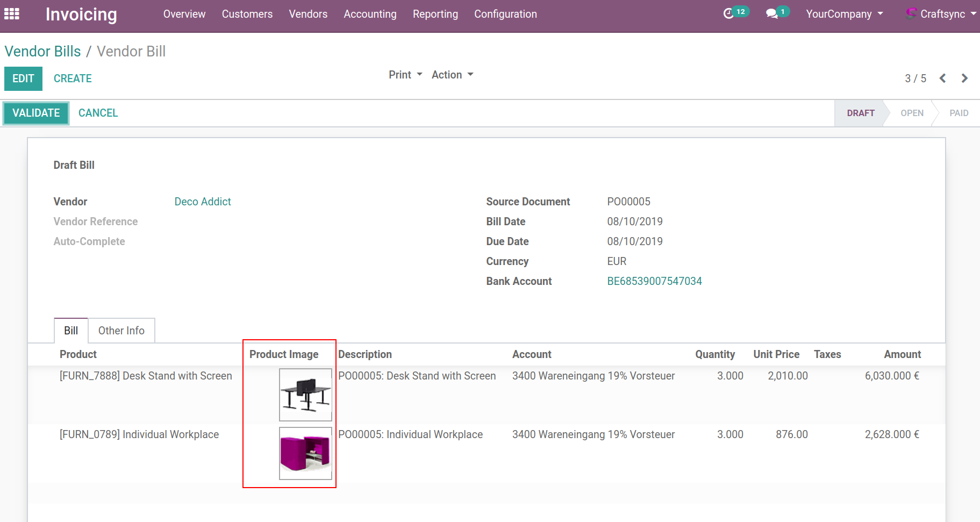Click the Edit button
This screenshot has width=980, height=522.
23,78
